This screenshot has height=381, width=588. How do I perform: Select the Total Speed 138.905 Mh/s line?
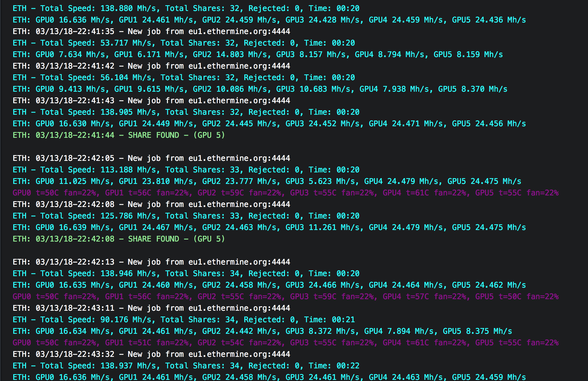[186, 112]
